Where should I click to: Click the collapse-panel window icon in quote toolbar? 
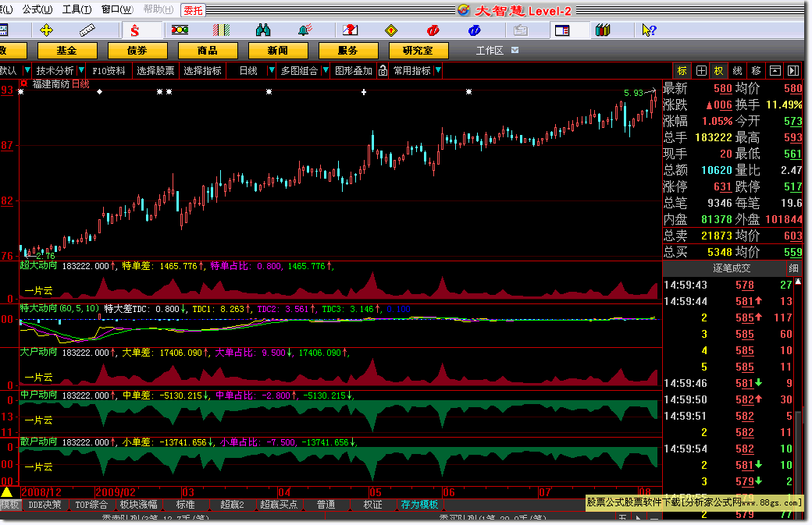pos(775,71)
